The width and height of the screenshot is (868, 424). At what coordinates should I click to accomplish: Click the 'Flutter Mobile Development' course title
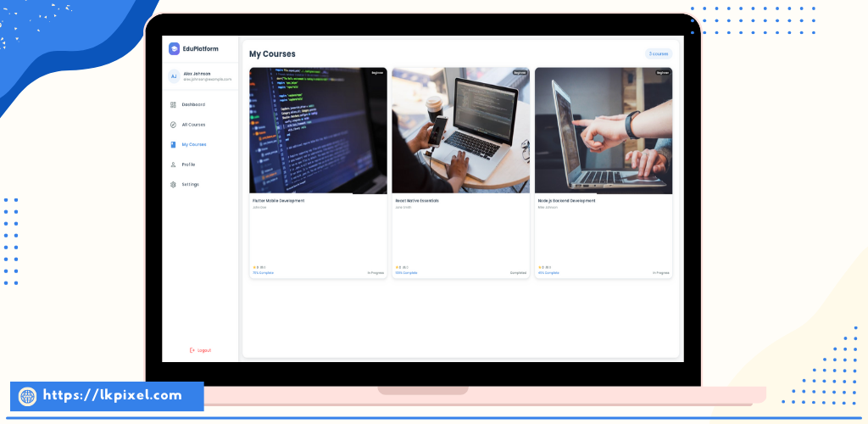click(278, 201)
